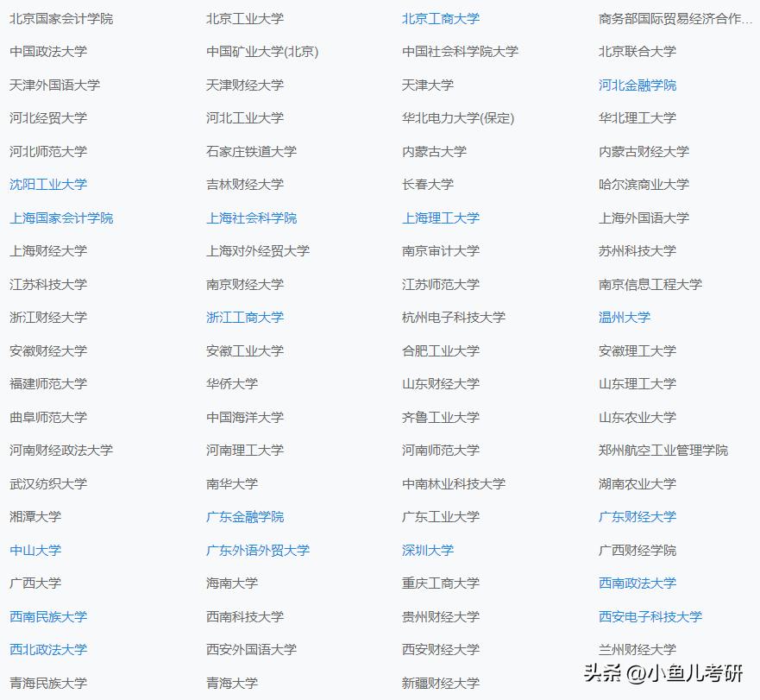Open the 温州大学 link
The image size is (760, 700).
pos(625,318)
